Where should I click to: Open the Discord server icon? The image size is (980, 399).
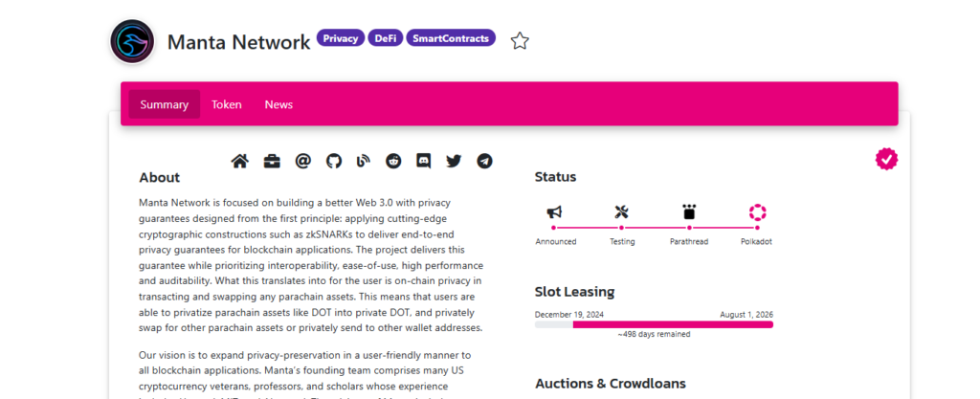click(x=424, y=161)
